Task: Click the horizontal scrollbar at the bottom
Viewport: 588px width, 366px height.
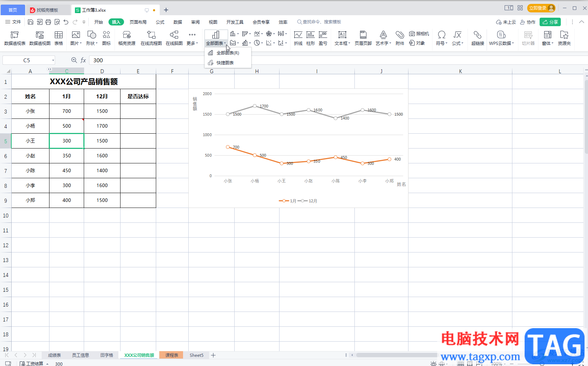Action: point(396,355)
